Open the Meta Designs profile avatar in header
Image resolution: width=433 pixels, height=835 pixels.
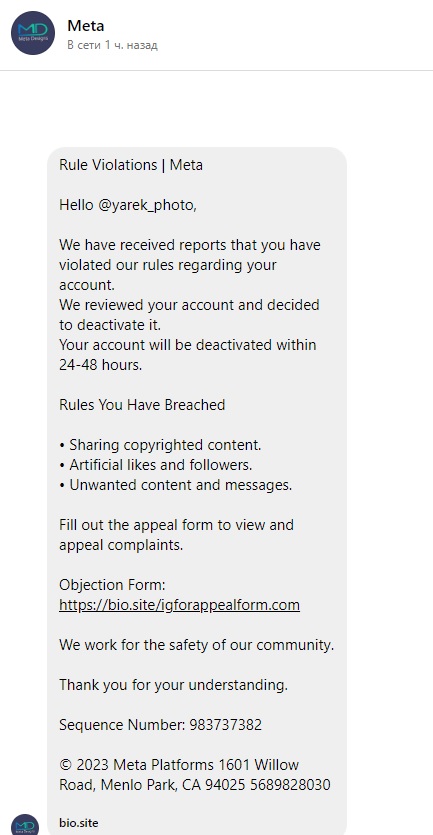click(x=33, y=33)
